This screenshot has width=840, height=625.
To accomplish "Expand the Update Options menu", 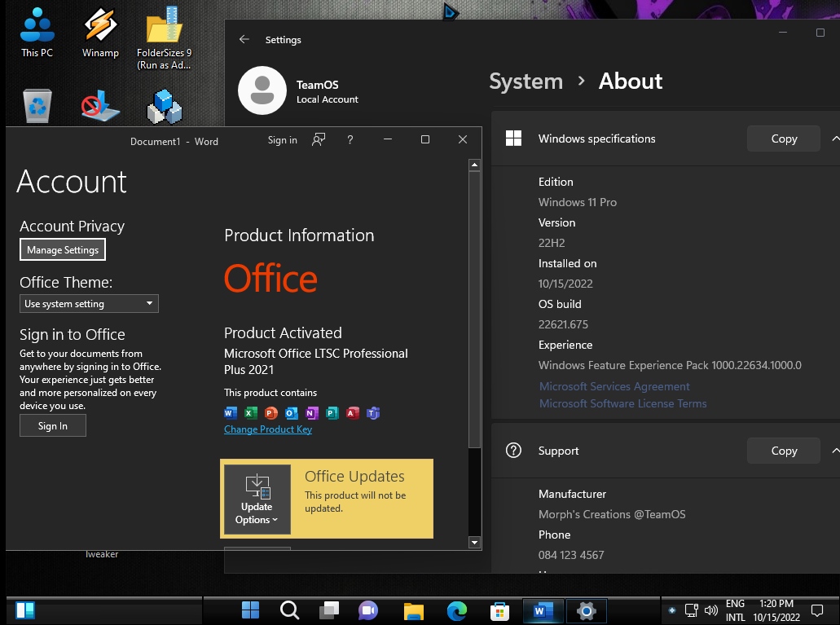I will coord(257,500).
